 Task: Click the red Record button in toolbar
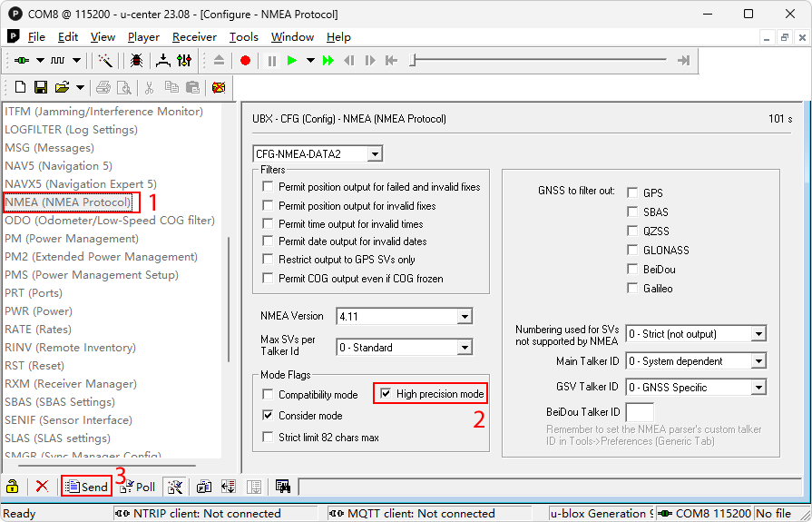(245, 61)
